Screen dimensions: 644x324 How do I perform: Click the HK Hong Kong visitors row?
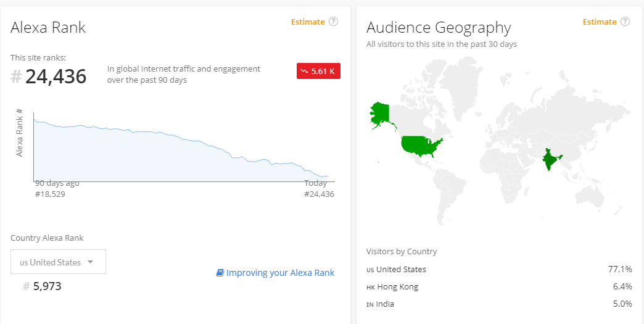tap(499, 286)
